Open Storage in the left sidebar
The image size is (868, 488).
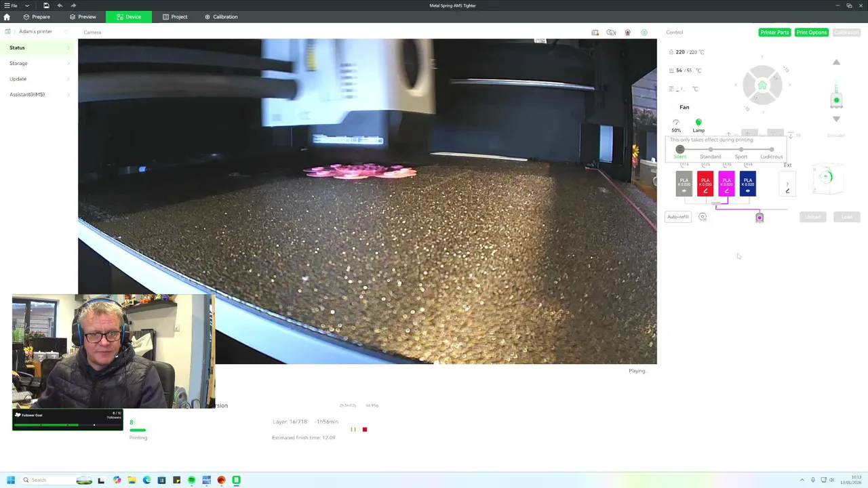coord(38,63)
